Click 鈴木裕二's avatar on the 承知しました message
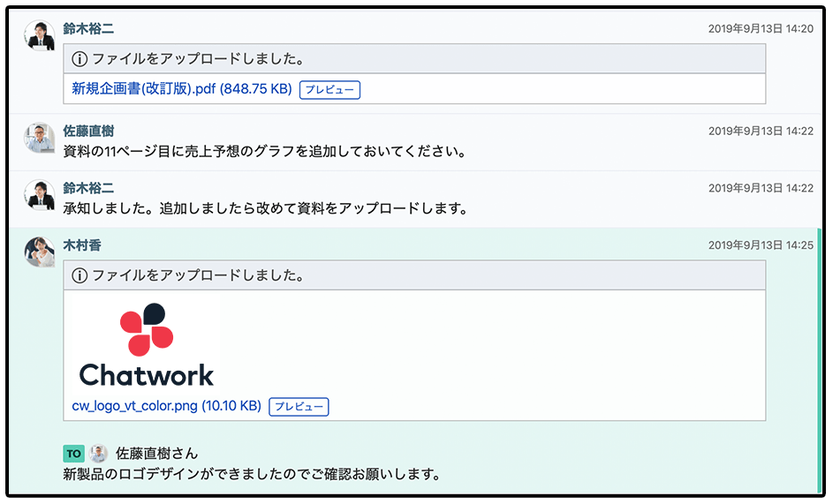This screenshot has width=833, height=504. (x=40, y=194)
